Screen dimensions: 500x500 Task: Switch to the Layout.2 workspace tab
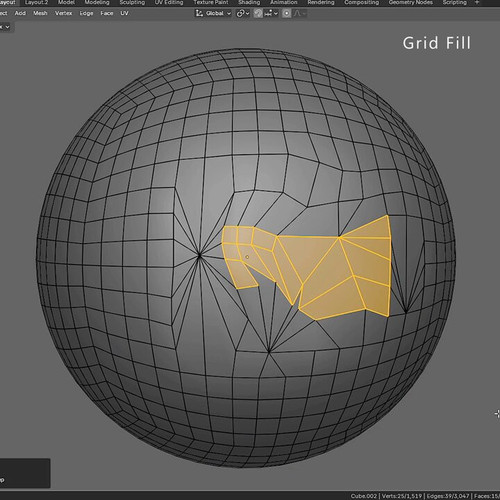click(x=36, y=2)
